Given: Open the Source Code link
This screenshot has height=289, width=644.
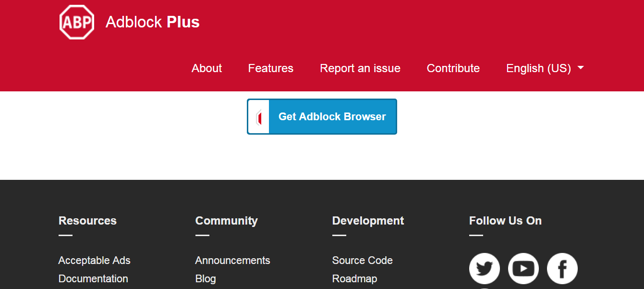Looking at the screenshot, I should pyautogui.click(x=363, y=260).
